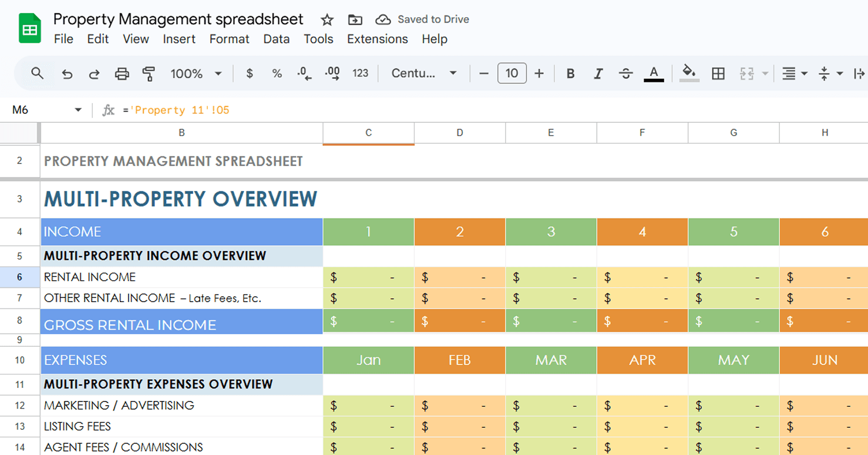Image resolution: width=868 pixels, height=455 pixels.
Task: Click the search magnifier icon
Action: [x=38, y=73]
